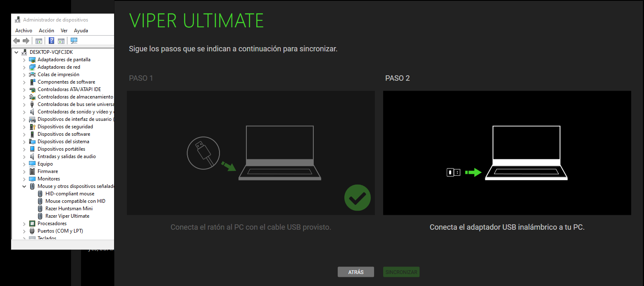Click the Forward arrow in Device Manager toolbar

click(26, 41)
